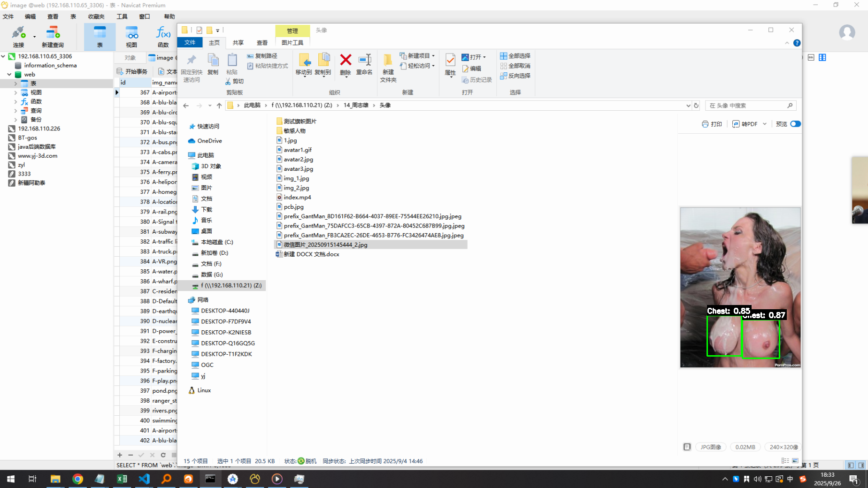Switch to details view layout icon
Image resolution: width=868 pixels, height=488 pixels.
[785, 461]
